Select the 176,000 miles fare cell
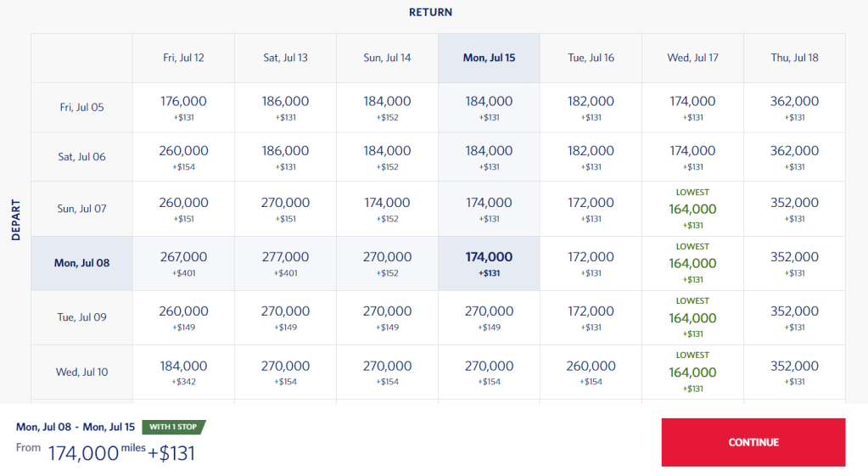The width and height of the screenshot is (868, 476). point(183,107)
